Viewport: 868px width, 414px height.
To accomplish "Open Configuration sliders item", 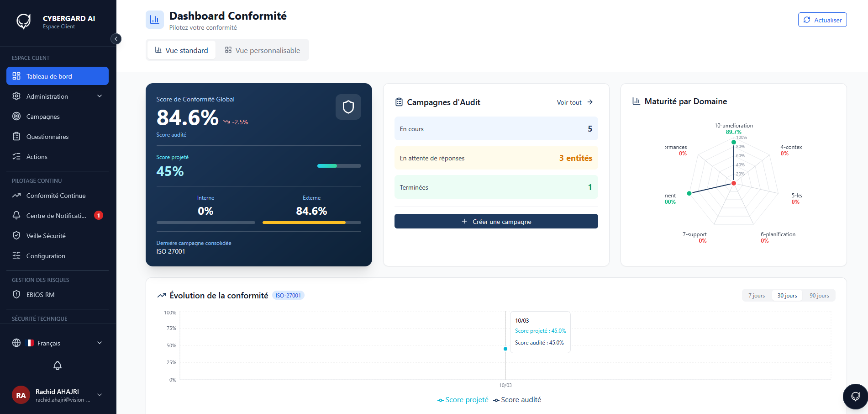I will tap(58, 256).
